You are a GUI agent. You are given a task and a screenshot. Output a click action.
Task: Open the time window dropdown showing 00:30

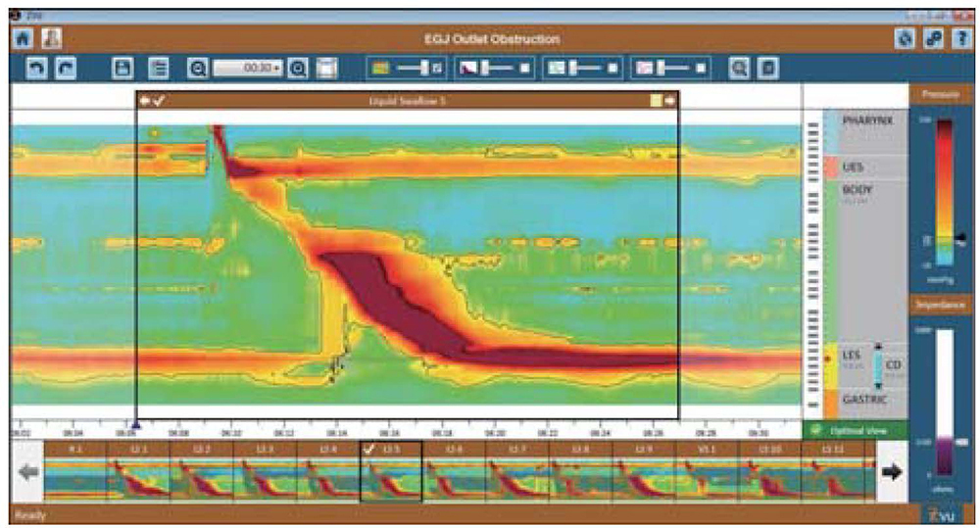pyautogui.click(x=249, y=69)
